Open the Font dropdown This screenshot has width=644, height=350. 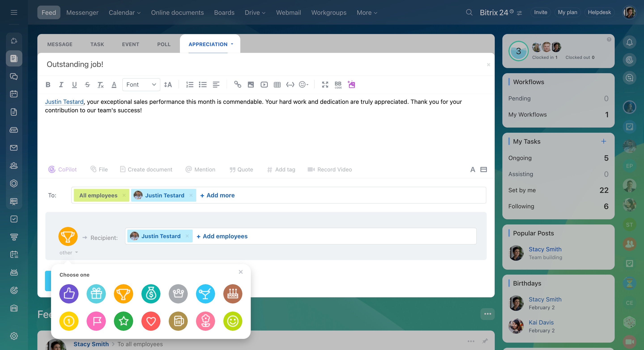[141, 85]
